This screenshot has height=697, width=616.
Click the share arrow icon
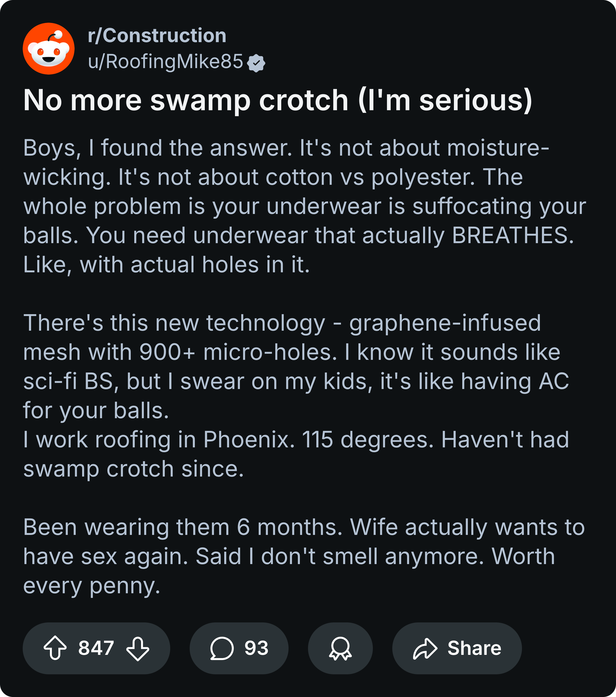pyautogui.click(x=425, y=648)
